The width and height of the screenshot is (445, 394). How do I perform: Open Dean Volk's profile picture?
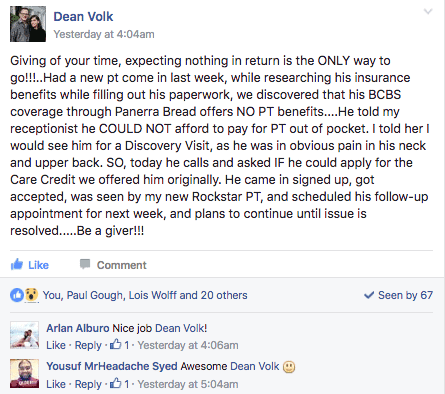point(28,24)
